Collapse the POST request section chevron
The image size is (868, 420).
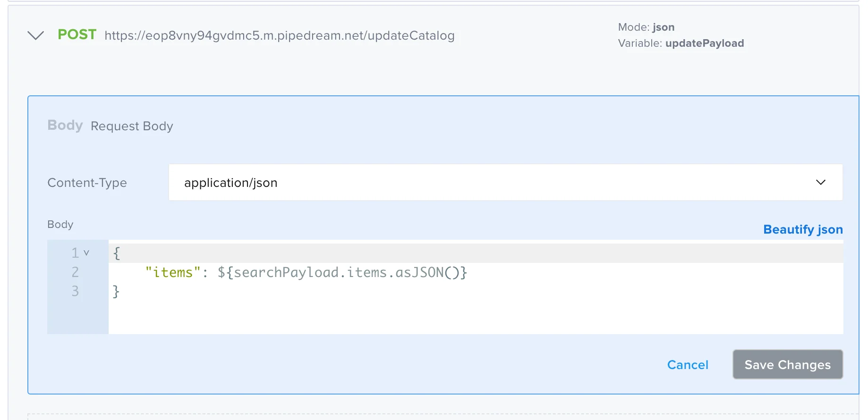coord(36,35)
